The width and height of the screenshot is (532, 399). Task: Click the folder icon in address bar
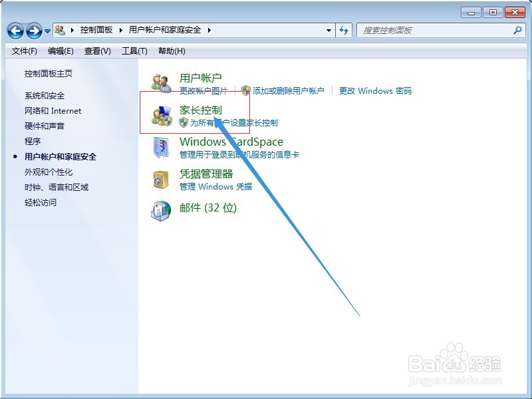tap(61, 30)
